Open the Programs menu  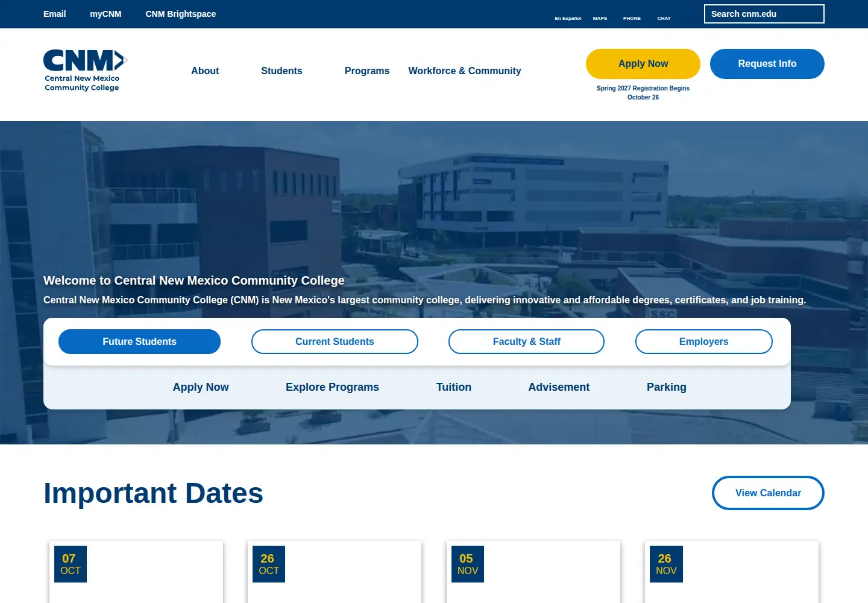click(x=367, y=71)
